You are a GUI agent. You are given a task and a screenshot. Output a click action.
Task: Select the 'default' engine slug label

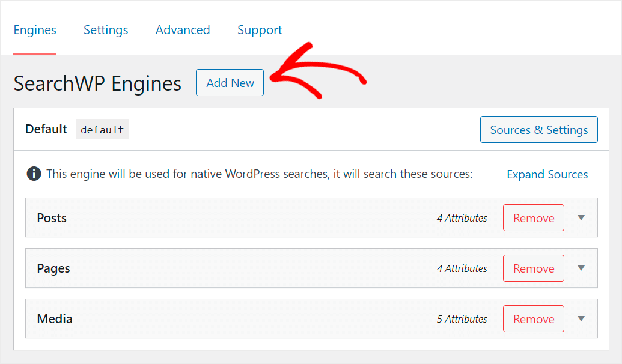pos(102,130)
